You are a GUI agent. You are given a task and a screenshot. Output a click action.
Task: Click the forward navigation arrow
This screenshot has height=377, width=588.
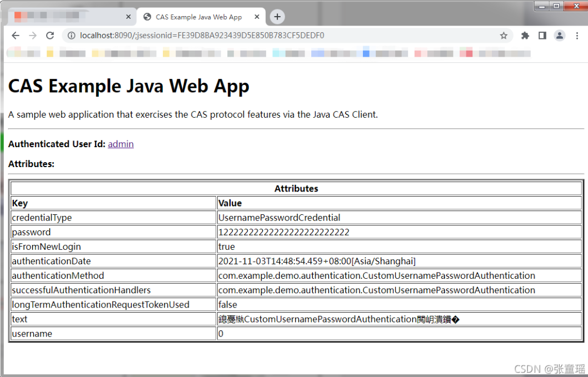pos(33,35)
